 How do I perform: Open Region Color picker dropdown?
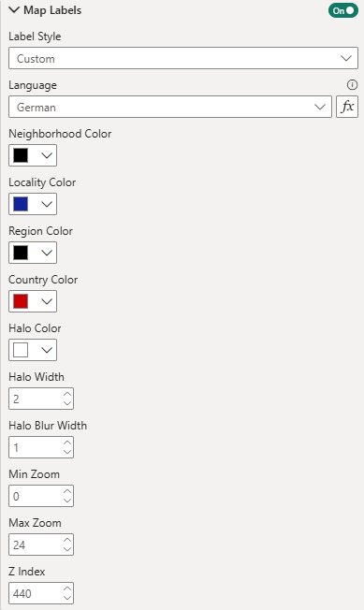click(x=47, y=253)
